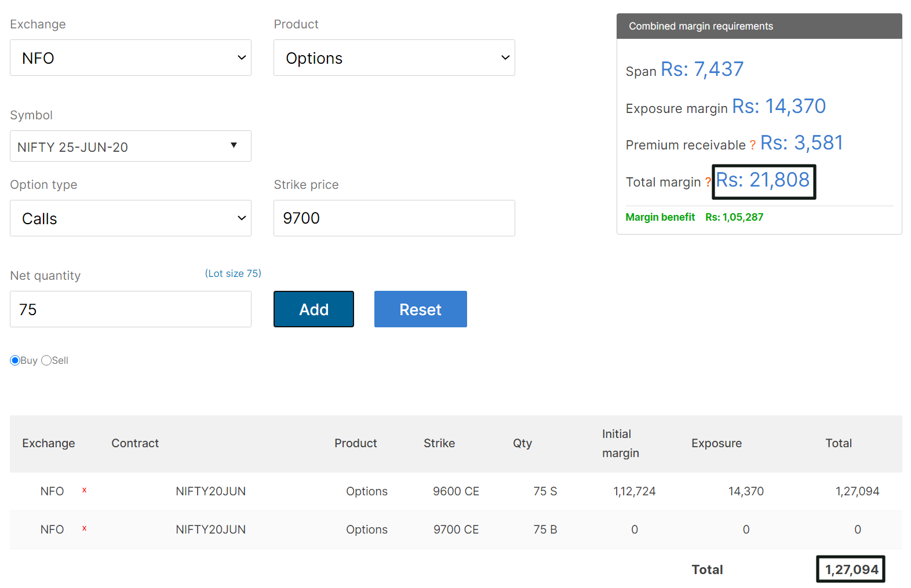Focus the Net quantity input field
The image size is (911, 588).
click(x=130, y=309)
